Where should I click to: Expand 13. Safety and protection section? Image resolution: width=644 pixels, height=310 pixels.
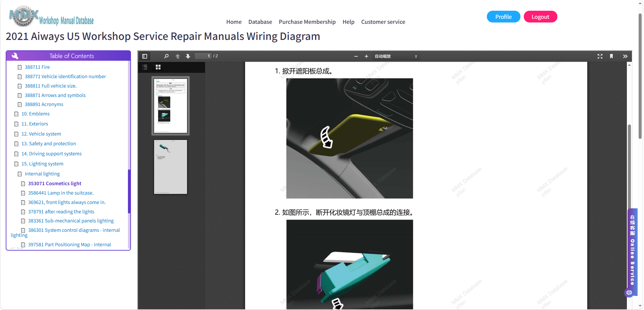tap(49, 144)
